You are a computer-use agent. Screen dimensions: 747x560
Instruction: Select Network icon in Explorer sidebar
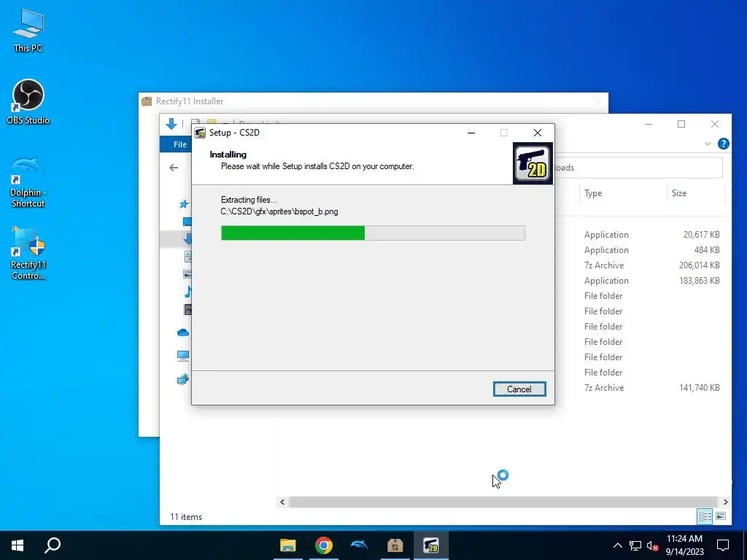183,379
